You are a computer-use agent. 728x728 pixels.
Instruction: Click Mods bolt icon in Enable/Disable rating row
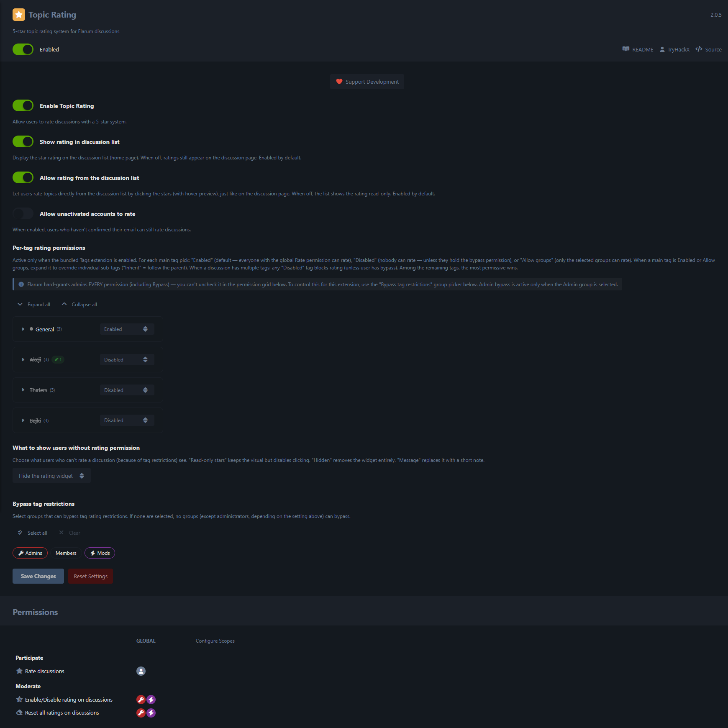click(x=151, y=700)
